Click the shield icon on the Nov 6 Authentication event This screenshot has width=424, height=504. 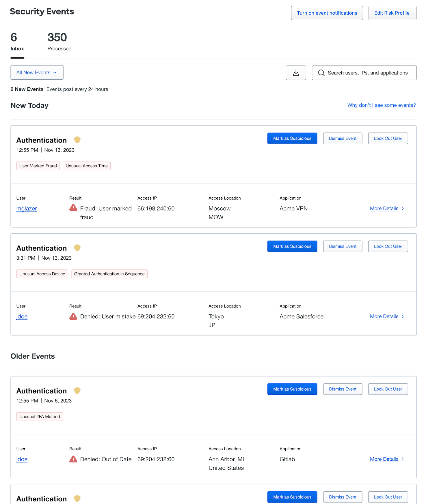pyautogui.click(x=77, y=390)
